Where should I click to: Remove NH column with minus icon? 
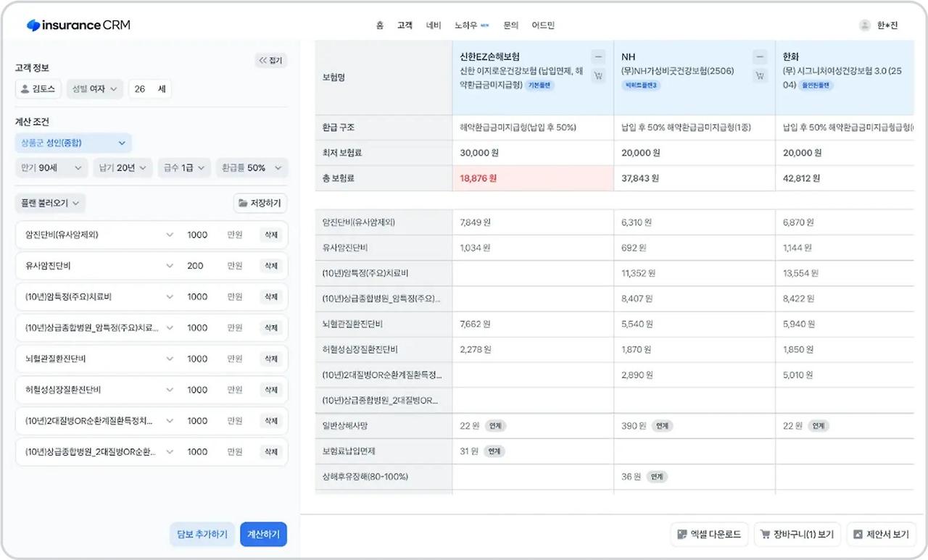759,57
